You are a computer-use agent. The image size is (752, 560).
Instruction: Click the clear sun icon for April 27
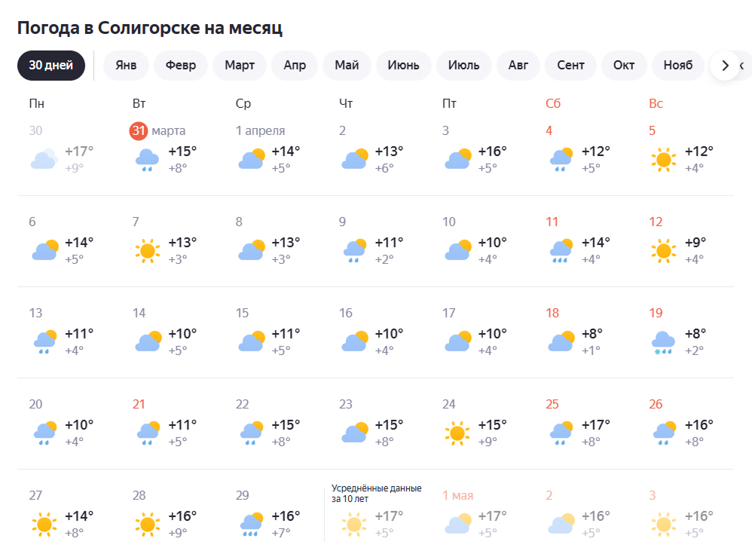point(44,523)
